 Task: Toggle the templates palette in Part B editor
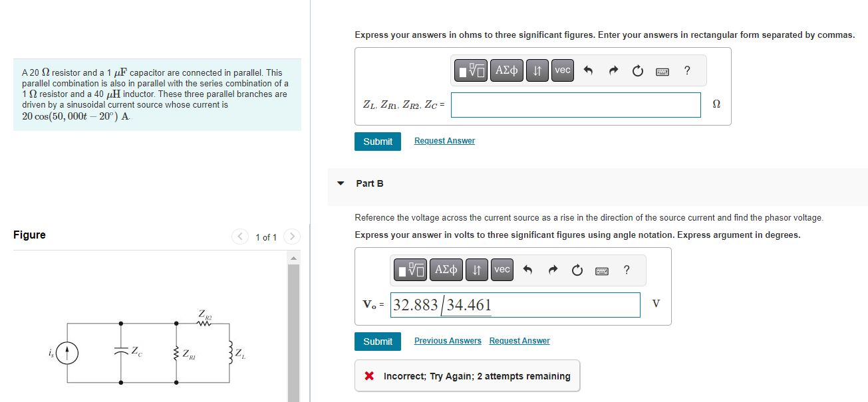pyautogui.click(x=410, y=270)
